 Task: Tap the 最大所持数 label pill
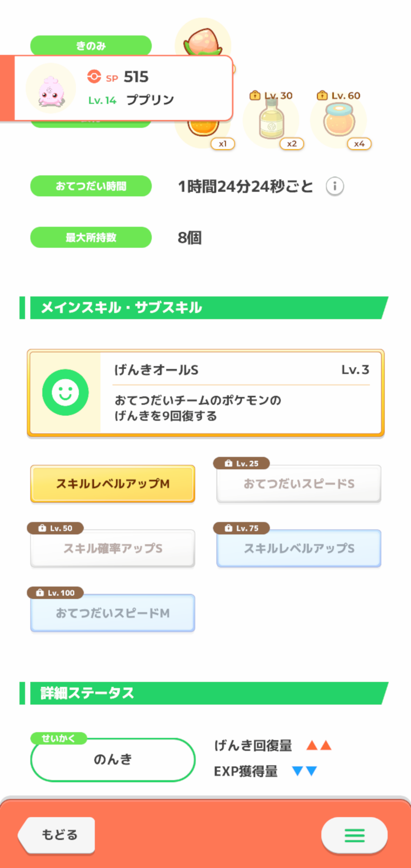click(x=91, y=237)
